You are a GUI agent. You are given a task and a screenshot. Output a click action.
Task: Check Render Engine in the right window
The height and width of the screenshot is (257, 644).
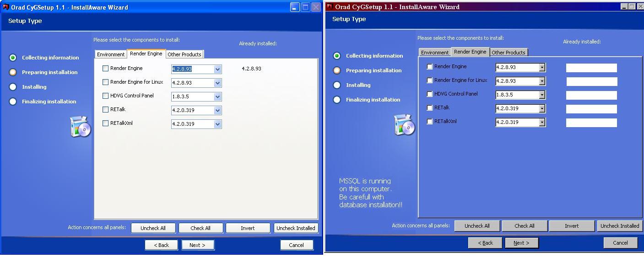tap(429, 67)
